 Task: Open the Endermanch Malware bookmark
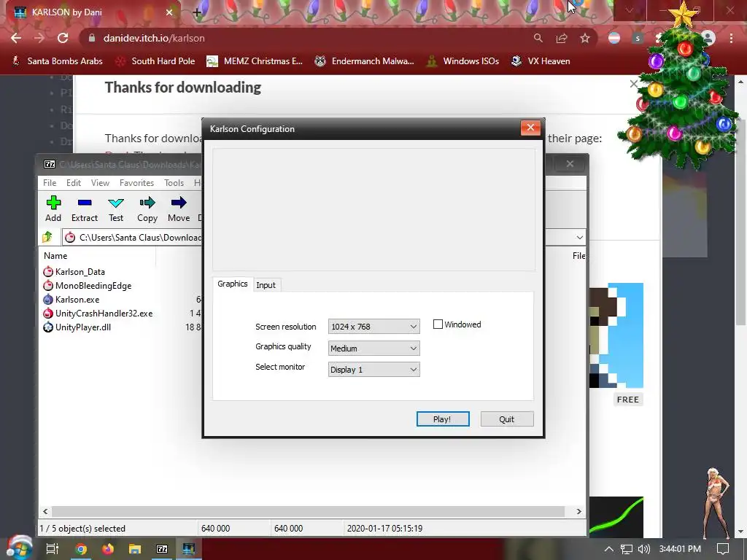pos(365,61)
